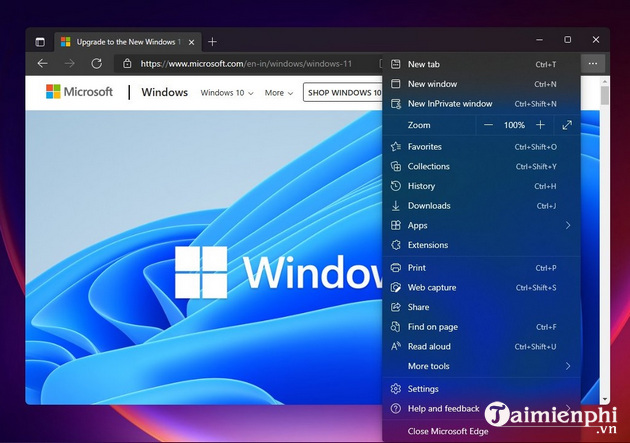Screen dimensions: 630x443
Task: Click the address bar URL field
Action: [x=246, y=63]
